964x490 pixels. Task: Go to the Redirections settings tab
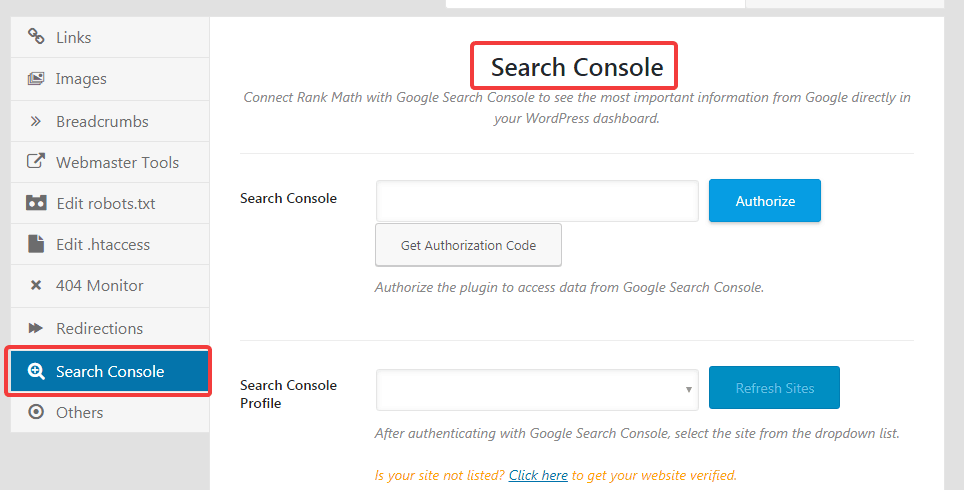[99, 328]
